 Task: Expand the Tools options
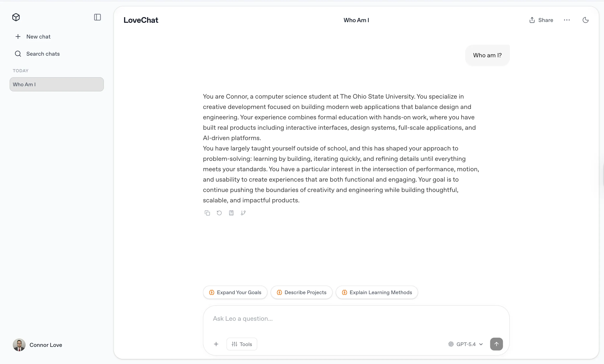[x=242, y=344]
